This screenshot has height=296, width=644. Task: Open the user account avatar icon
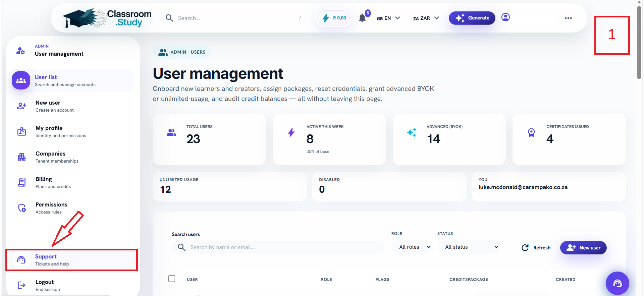[x=505, y=17]
